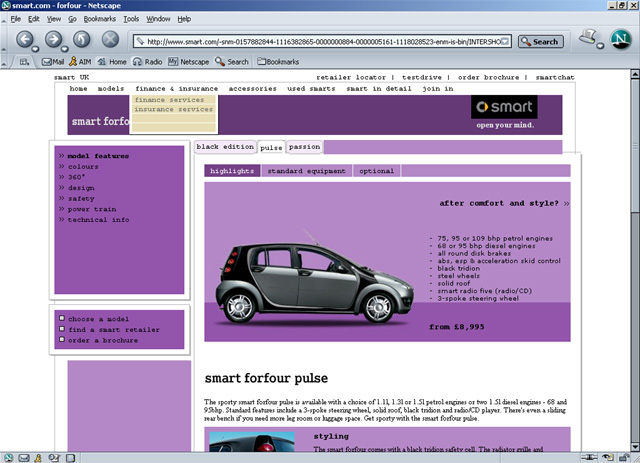Click in the URL address field
This screenshot has width=640, height=463.
(322, 41)
